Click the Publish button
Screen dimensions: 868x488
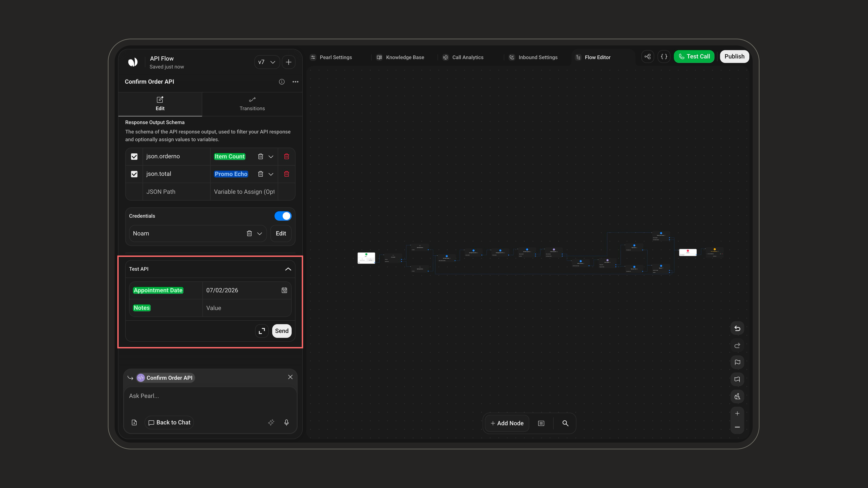coord(735,57)
